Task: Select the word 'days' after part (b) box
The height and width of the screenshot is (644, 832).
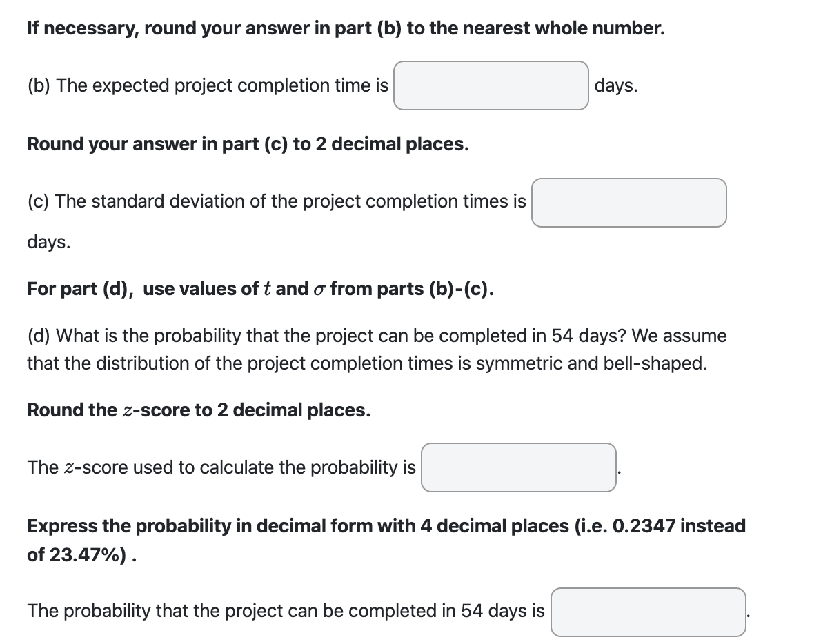Action: tap(615, 85)
